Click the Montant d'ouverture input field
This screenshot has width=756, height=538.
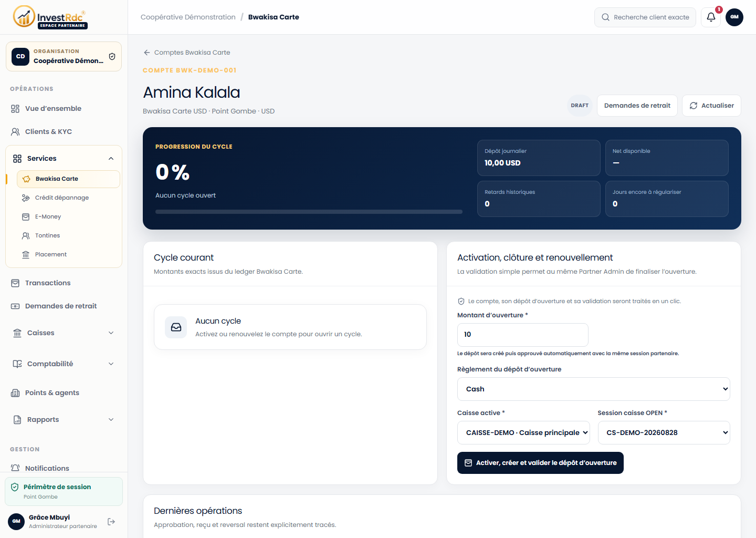pyautogui.click(x=522, y=335)
